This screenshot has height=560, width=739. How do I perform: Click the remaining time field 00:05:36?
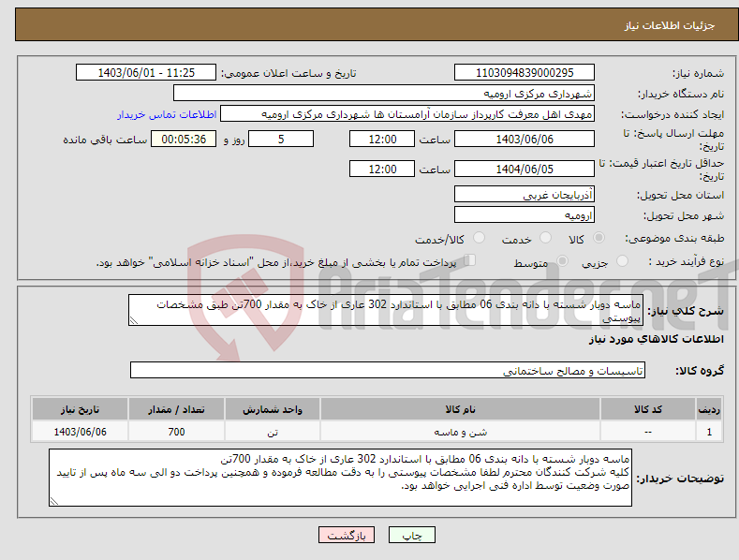[184, 139]
